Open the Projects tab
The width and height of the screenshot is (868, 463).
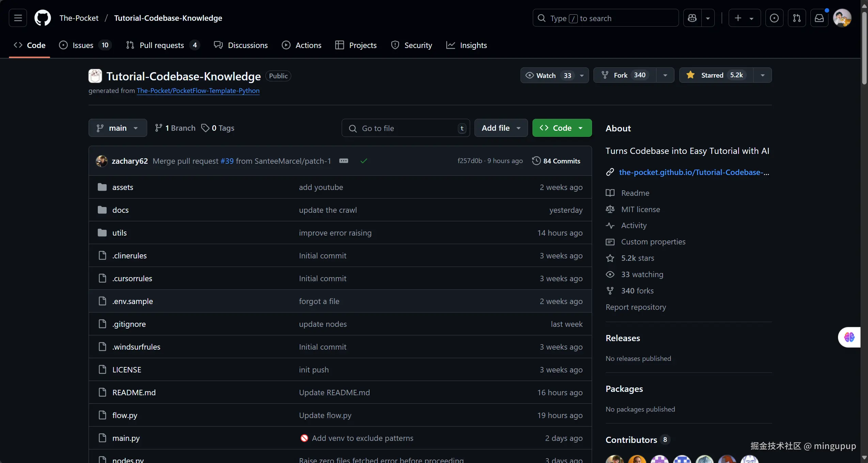coord(356,45)
